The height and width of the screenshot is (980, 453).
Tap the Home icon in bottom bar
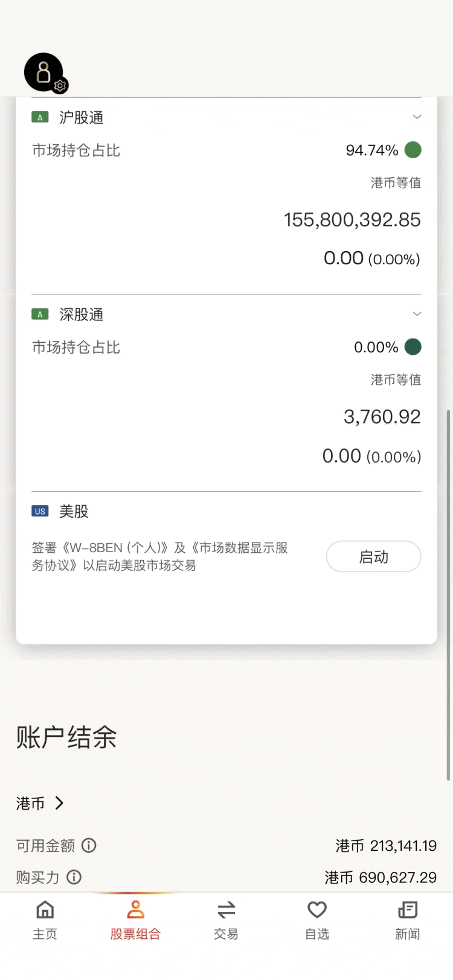(45, 909)
